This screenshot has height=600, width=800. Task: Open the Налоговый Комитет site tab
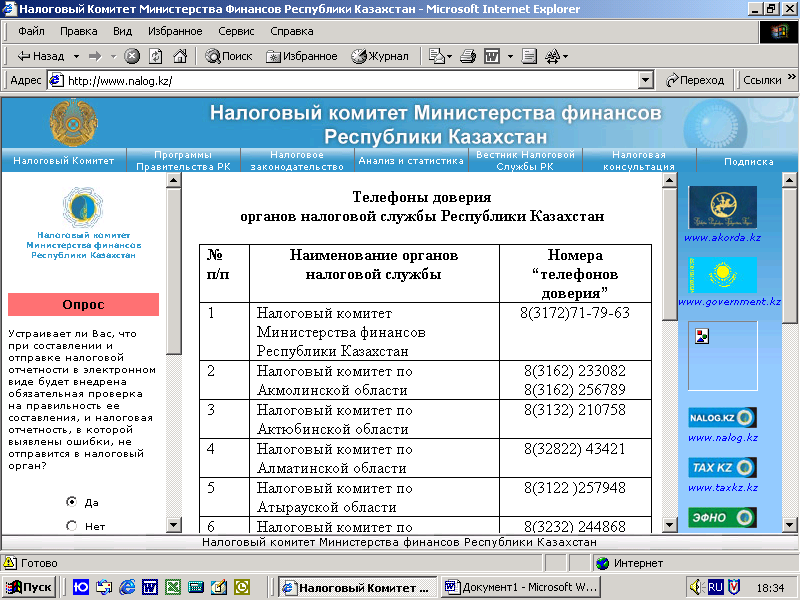pyautogui.click(x=64, y=161)
